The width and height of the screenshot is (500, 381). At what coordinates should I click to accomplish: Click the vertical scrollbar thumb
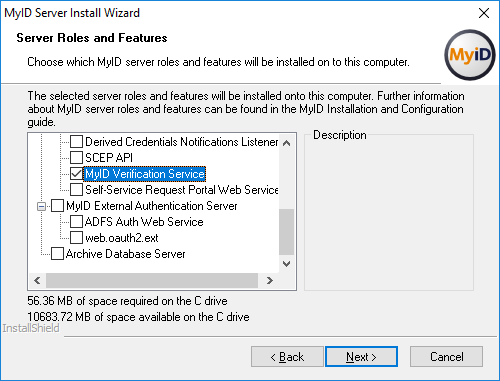point(286,232)
